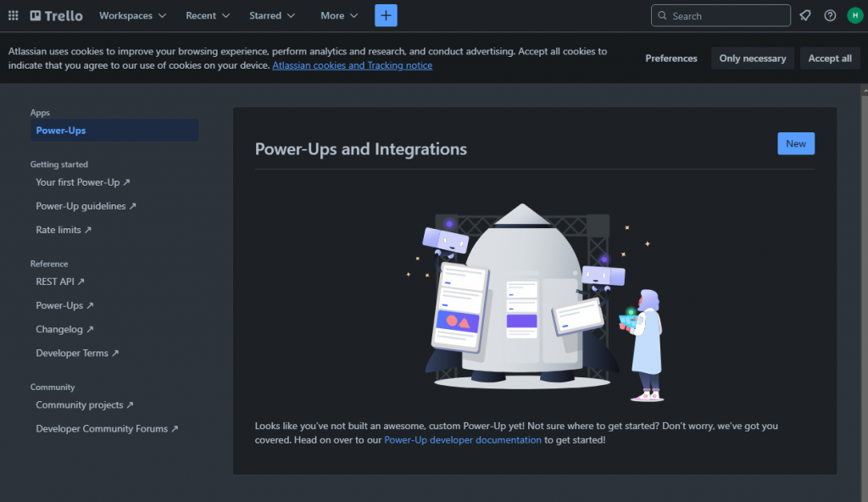This screenshot has height=502, width=868.
Task: Expand the Starred dropdown
Action: (x=272, y=15)
